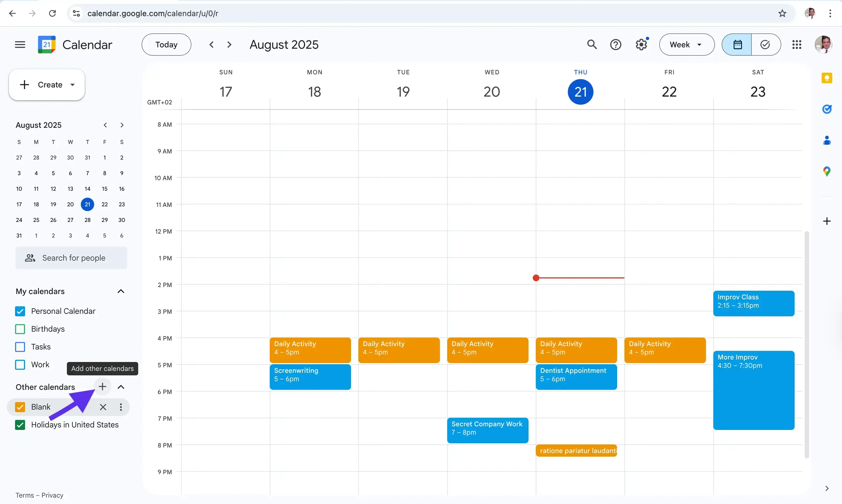The width and height of the screenshot is (842, 504).
Task: Open the Settings gear menu
Action: [641, 45]
